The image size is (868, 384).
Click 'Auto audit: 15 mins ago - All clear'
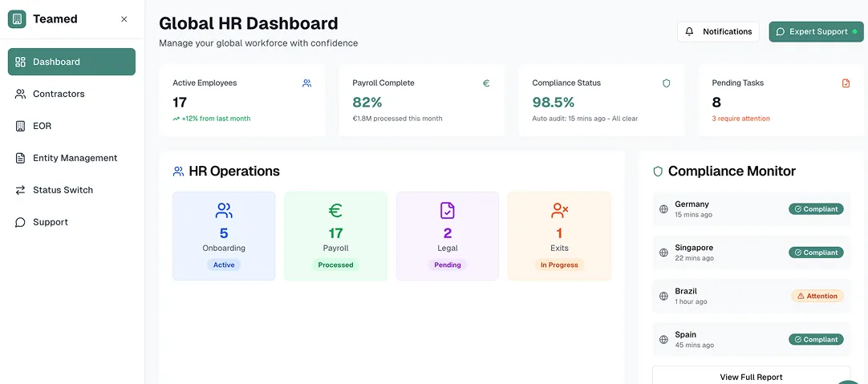click(585, 119)
